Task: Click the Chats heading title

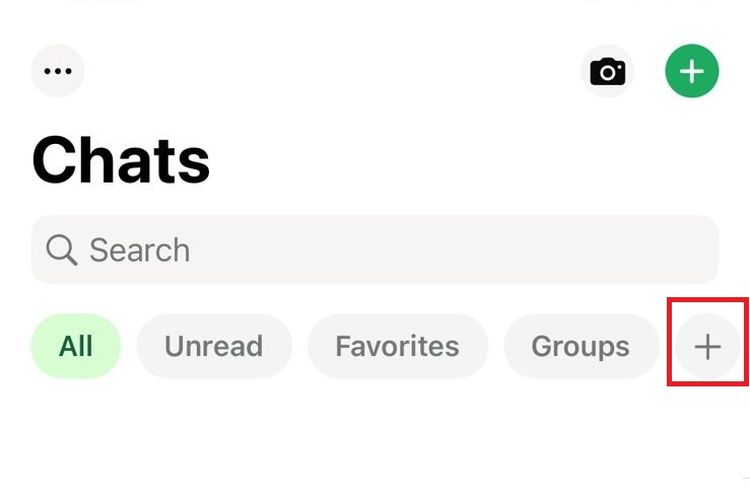Action: coord(121,160)
